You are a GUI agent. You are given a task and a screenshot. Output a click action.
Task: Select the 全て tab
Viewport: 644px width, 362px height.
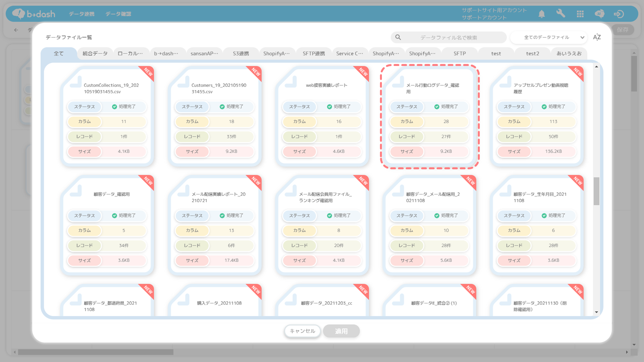[x=59, y=53]
